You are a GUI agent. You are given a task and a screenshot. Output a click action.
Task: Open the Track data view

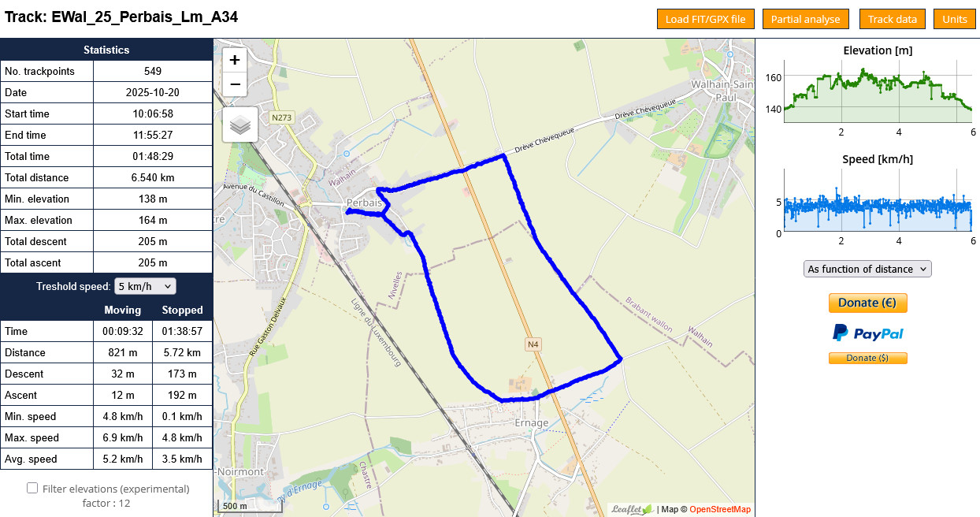pos(892,19)
